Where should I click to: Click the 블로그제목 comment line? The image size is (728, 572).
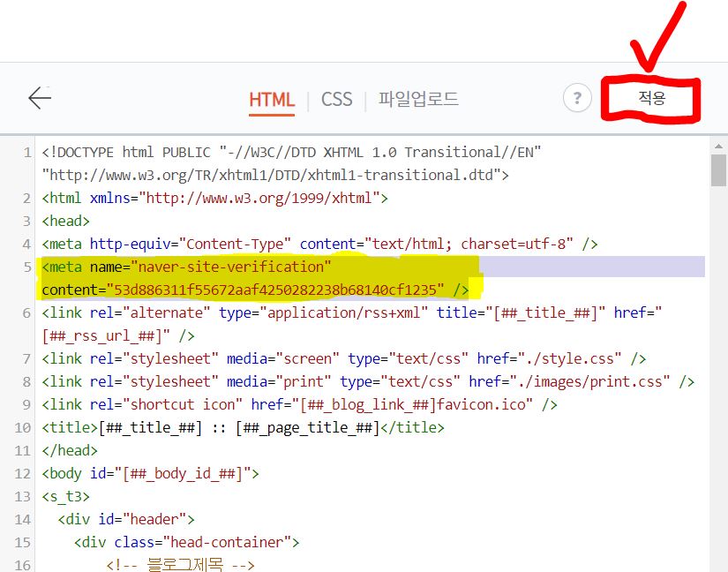tap(180, 565)
